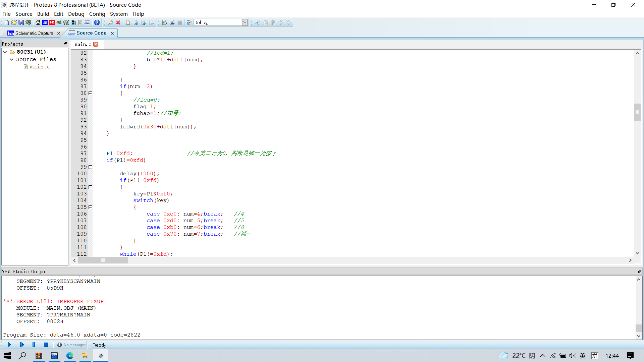Screen dimensions: 644x362
Task: Open the 3D Visualizer icon
Action: [59, 22]
